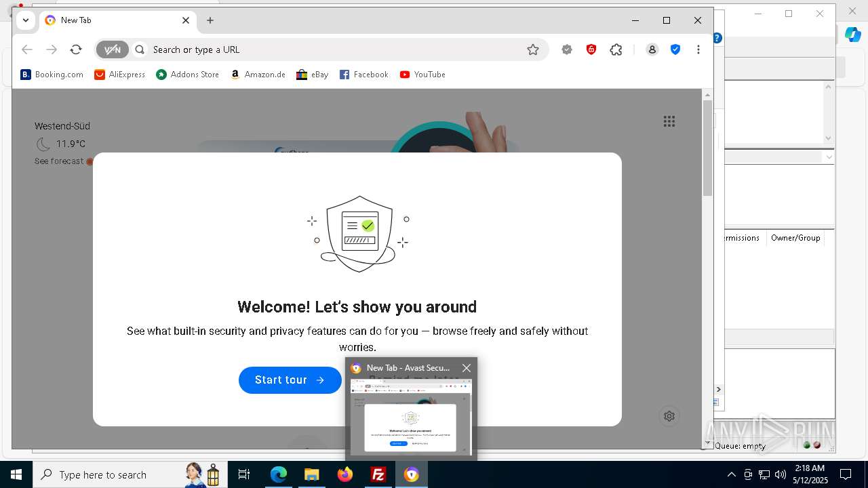Open the Booking.com bookmark
This screenshot has width=868, height=488.
[52, 75]
